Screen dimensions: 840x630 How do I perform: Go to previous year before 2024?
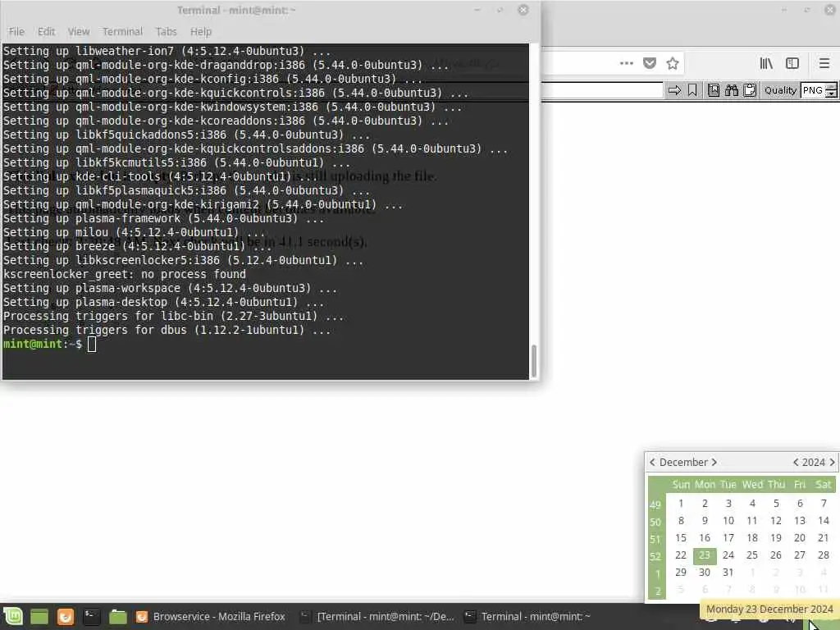pos(796,463)
